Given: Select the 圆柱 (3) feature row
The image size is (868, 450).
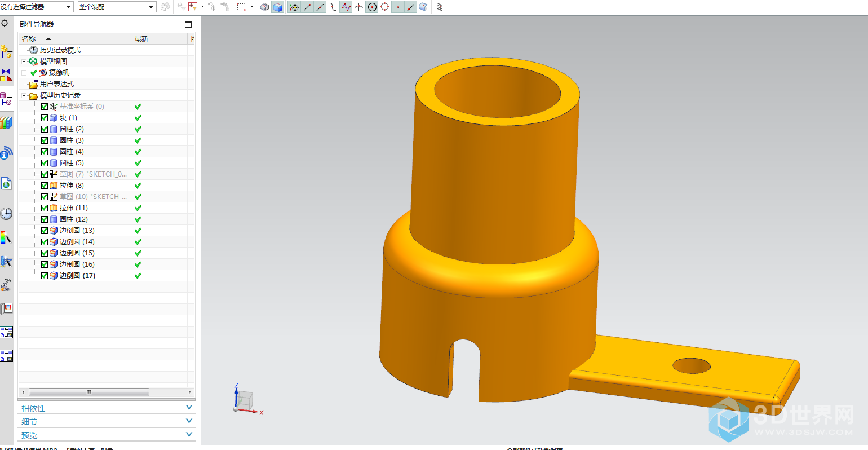Looking at the screenshot, I should [72, 140].
